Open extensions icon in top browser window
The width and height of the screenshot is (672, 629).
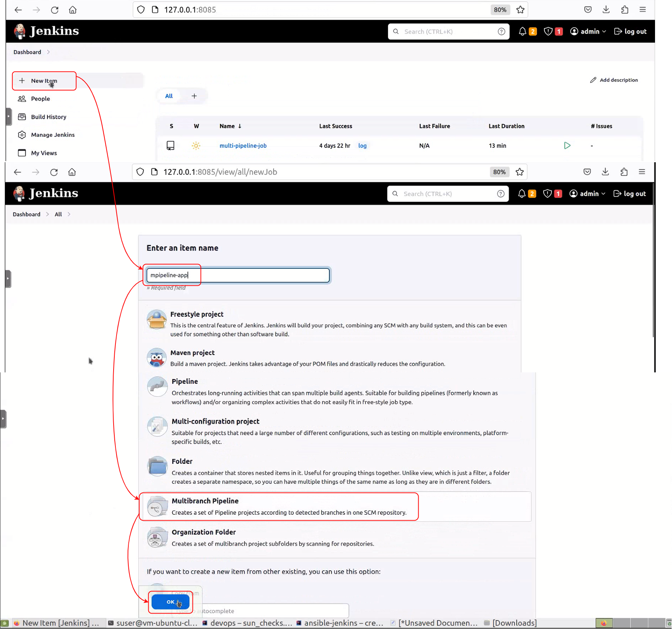pyautogui.click(x=624, y=10)
